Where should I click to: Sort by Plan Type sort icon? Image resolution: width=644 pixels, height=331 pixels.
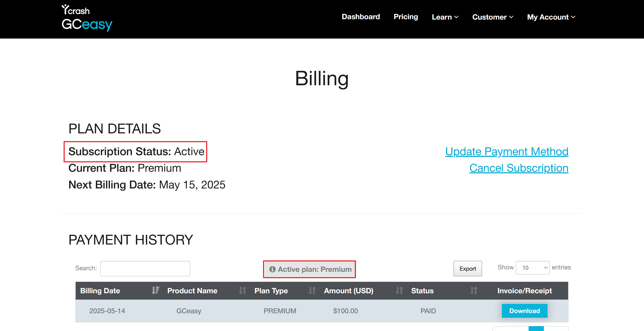[312, 290]
